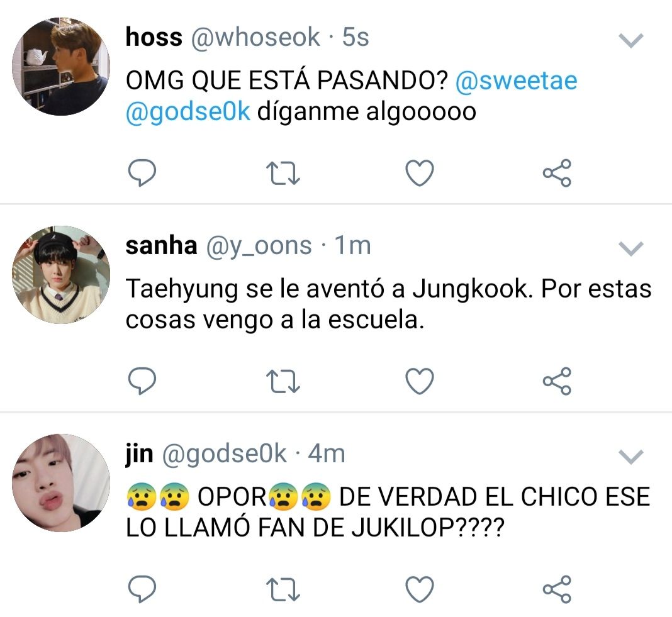The height and width of the screenshot is (617, 672).
Task: View hoss's profile picture
Action: click(x=61, y=67)
